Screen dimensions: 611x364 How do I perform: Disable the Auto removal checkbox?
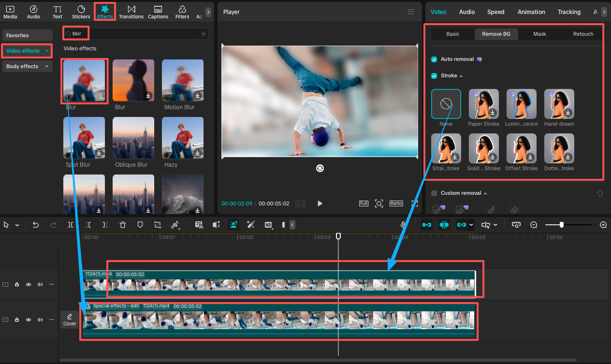(434, 59)
